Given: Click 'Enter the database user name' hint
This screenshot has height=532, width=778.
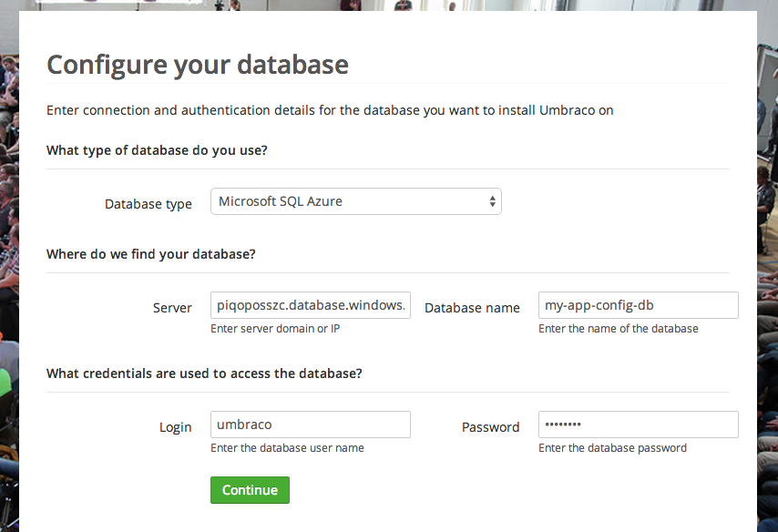Looking at the screenshot, I should [287, 447].
